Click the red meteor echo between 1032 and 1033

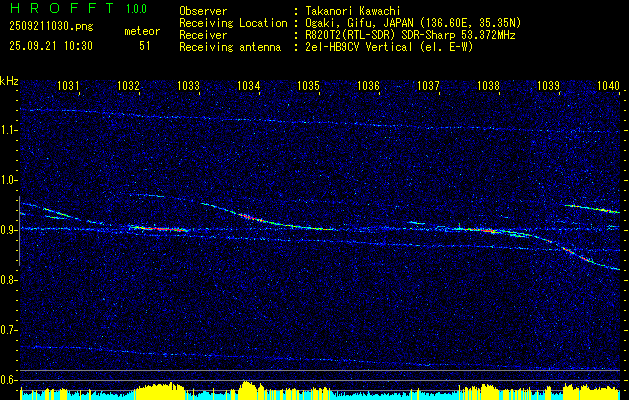coord(158,229)
